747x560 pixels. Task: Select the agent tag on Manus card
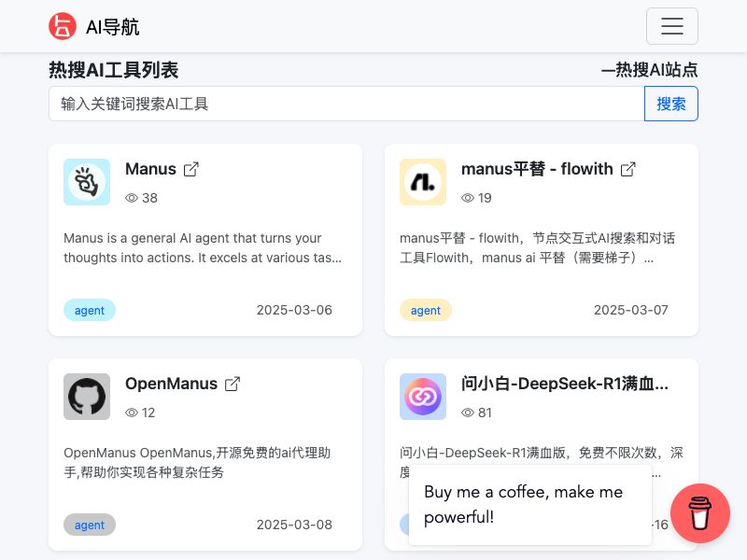(x=90, y=310)
